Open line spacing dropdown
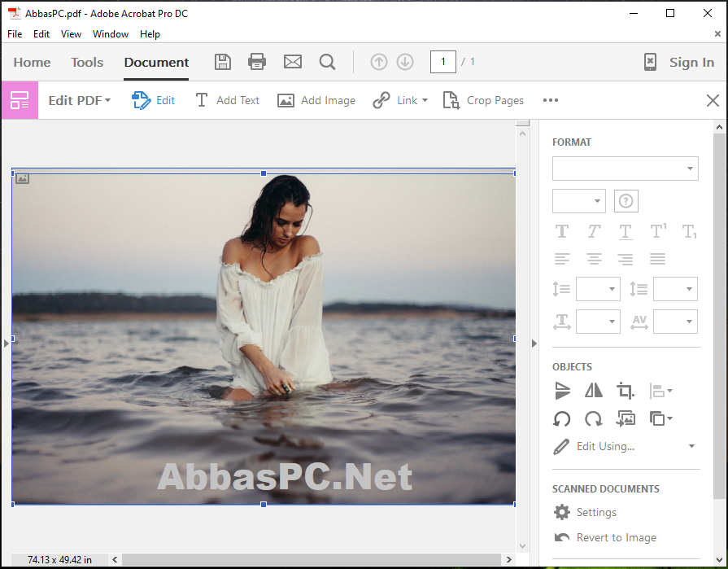 pos(598,289)
